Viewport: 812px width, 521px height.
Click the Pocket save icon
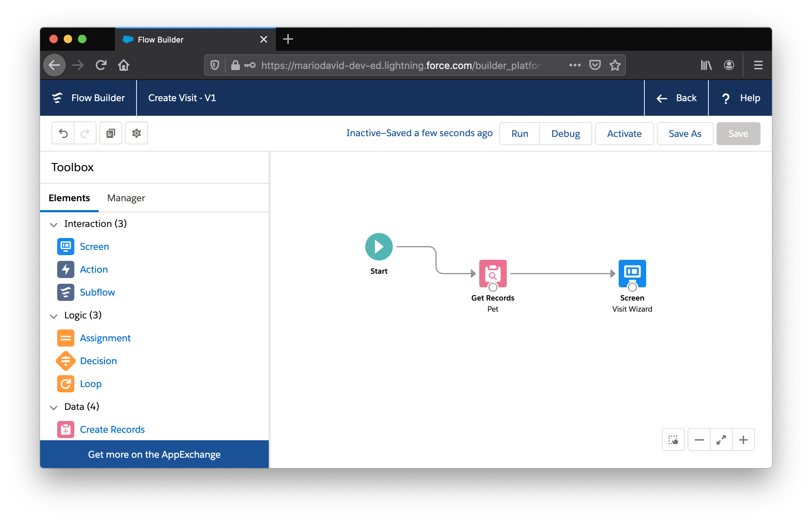click(x=595, y=65)
